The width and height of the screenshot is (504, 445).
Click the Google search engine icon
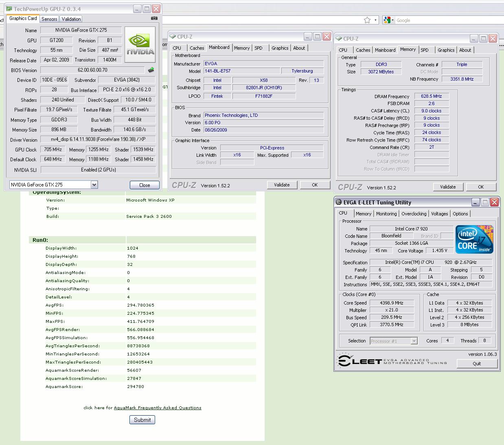coord(386,20)
